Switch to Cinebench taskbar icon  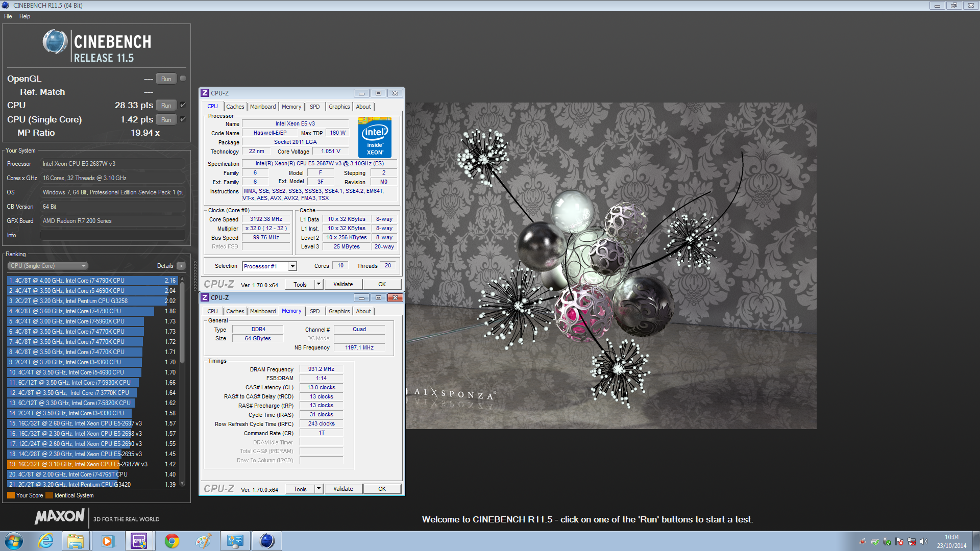tap(266, 541)
